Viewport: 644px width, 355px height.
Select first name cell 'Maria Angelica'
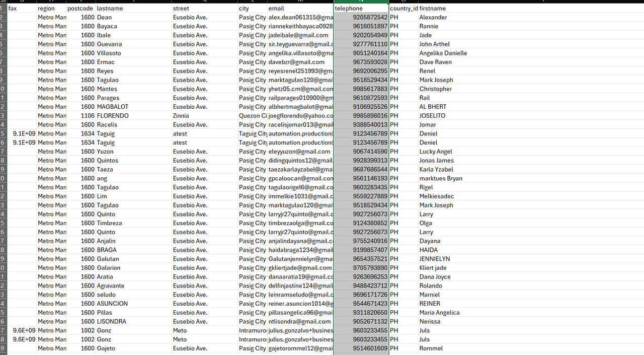click(x=531, y=313)
